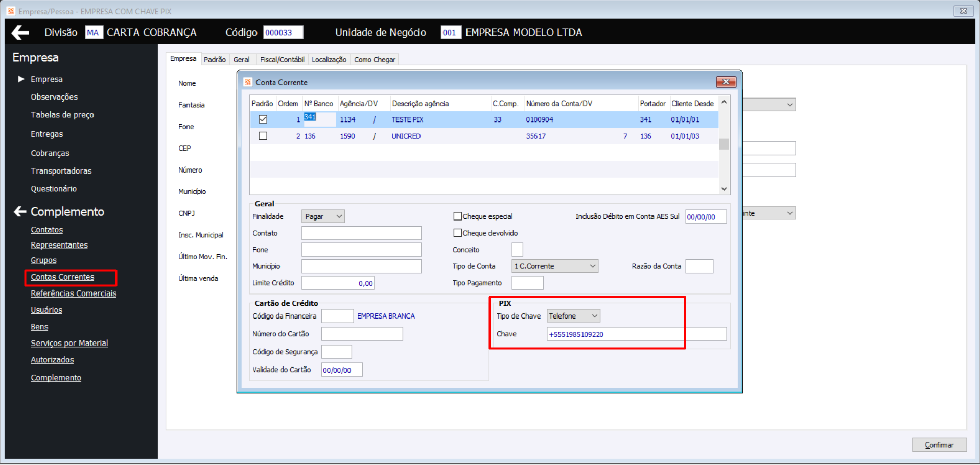Click the Validade do Cartão field
The image size is (980, 465).
pyautogui.click(x=342, y=370)
